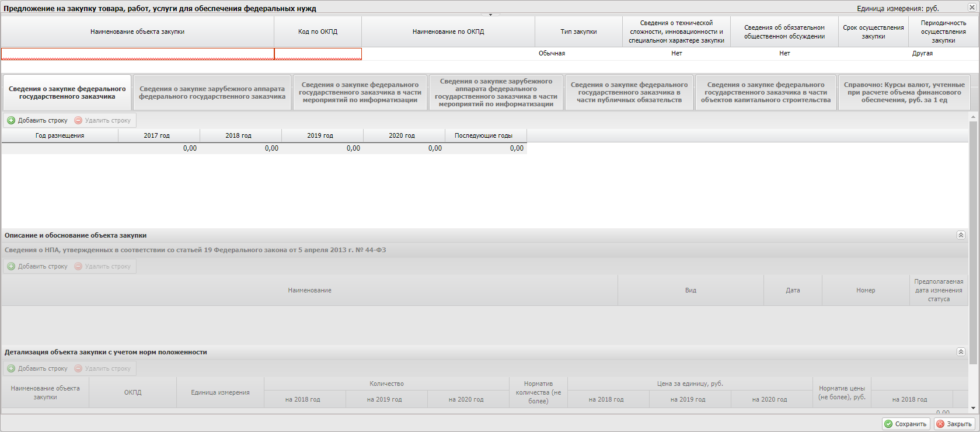980x432 pixels.
Task: Click the Последующие годы value 0,00
Action: (x=486, y=148)
